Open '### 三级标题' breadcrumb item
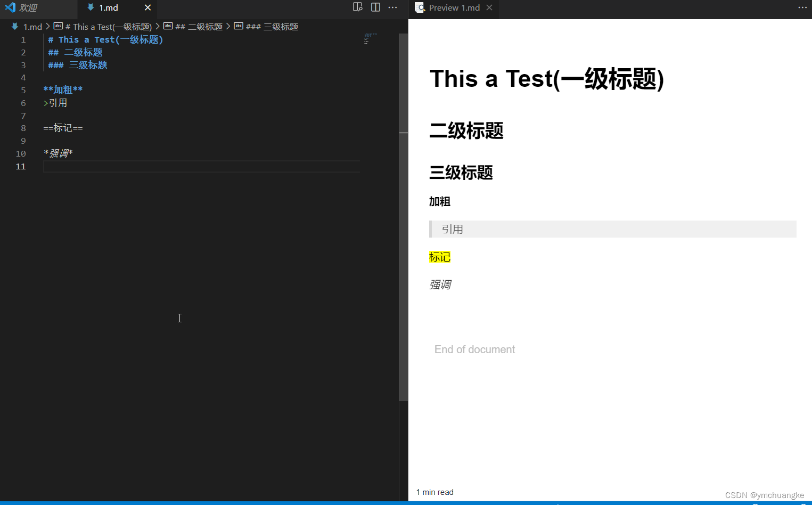The width and height of the screenshot is (812, 505). (266, 27)
